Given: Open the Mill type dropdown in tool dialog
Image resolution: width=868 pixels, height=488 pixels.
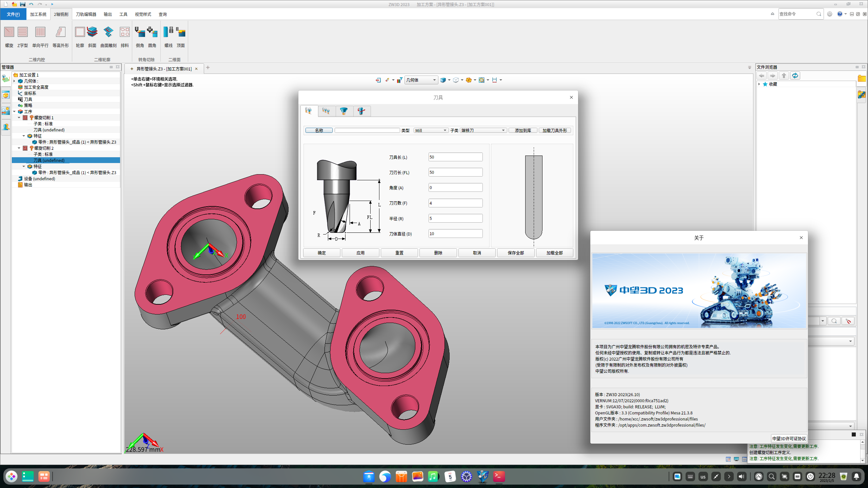Looking at the screenshot, I should 431,130.
